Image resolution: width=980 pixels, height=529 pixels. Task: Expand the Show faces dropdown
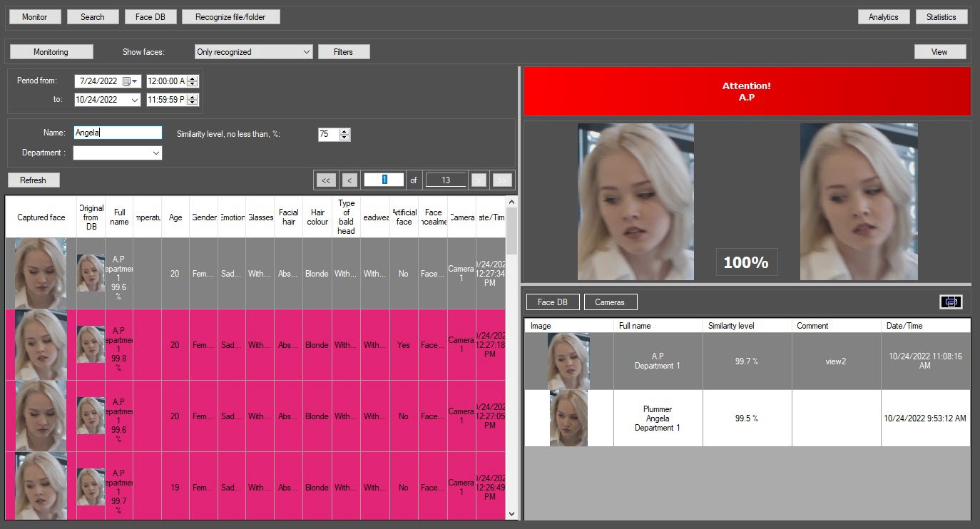click(307, 52)
